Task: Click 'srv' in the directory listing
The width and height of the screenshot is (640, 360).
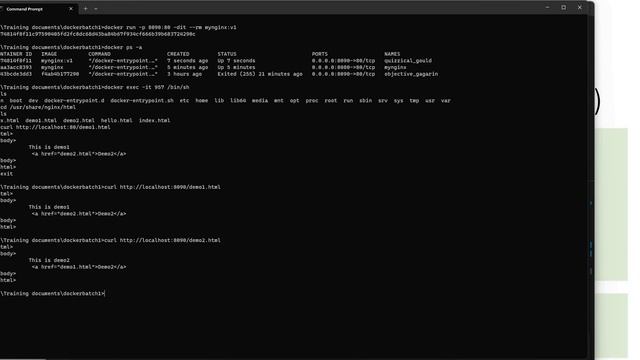Action: [383, 100]
